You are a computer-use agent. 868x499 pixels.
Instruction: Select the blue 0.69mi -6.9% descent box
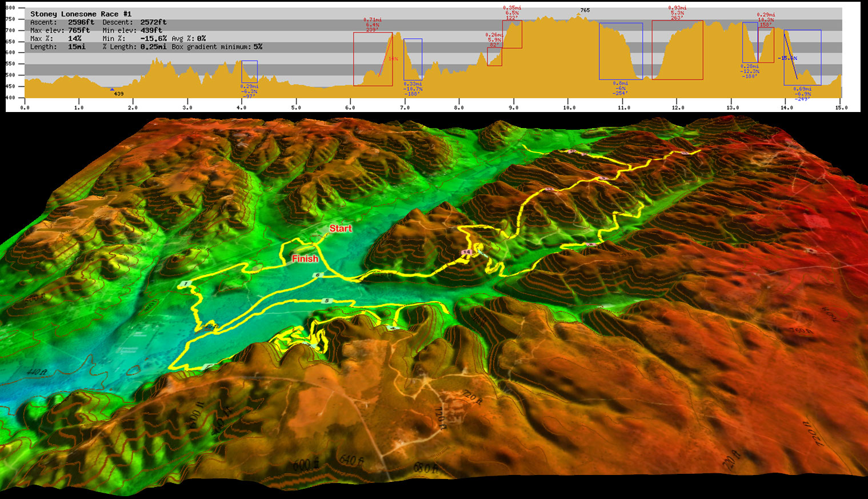click(x=802, y=57)
